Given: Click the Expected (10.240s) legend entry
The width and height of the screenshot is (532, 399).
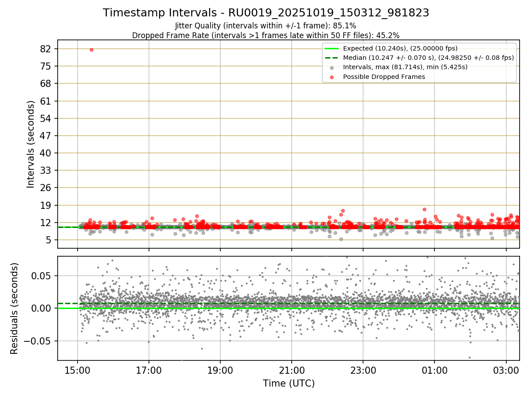Looking at the screenshot, I should [x=400, y=48].
